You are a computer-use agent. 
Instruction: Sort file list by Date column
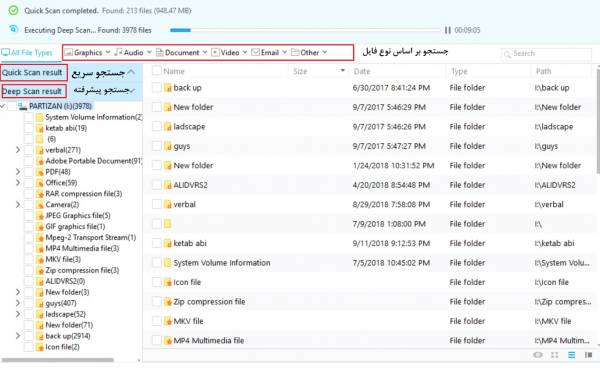pos(362,71)
